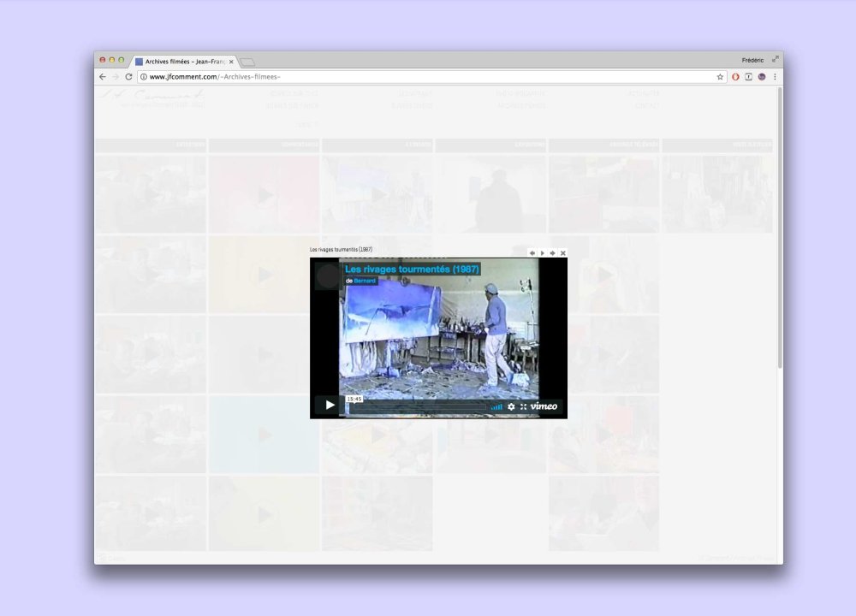Screen dimensions: 856x616
Task: Select the 'Archives filmées' browser tab
Action: click(185, 62)
